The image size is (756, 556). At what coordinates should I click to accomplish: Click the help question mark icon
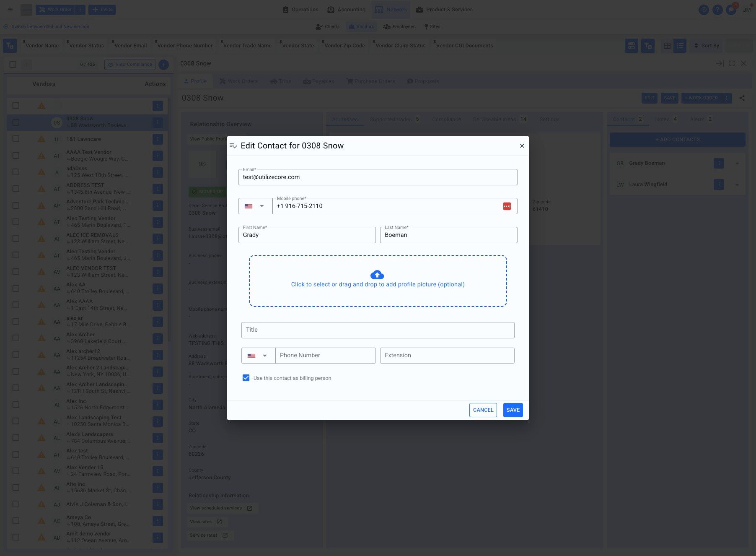717,10
